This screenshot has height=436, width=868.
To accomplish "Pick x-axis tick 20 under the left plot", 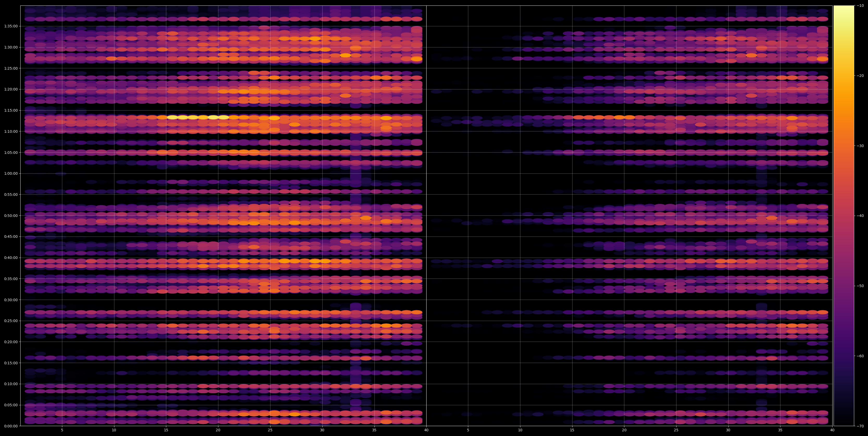I will (218, 430).
